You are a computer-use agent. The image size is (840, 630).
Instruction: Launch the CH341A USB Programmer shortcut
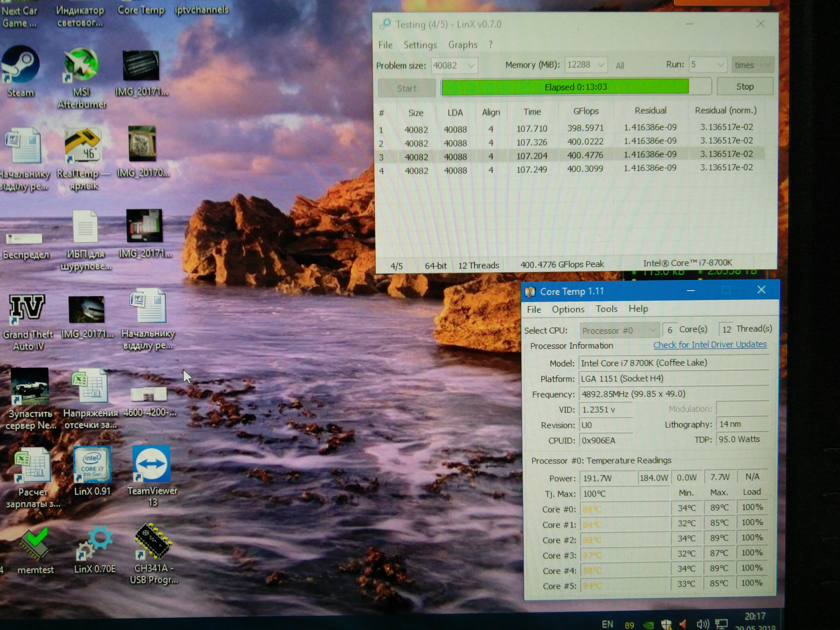(153, 542)
